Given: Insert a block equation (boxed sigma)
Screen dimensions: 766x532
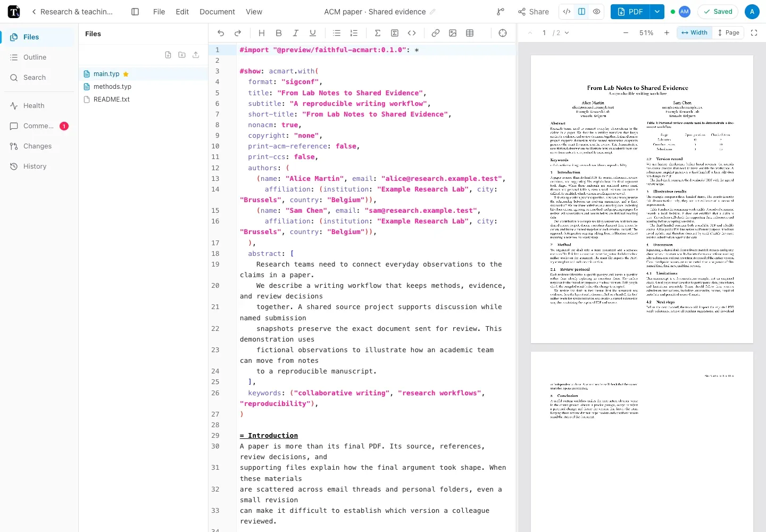Looking at the screenshot, I should click(x=395, y=33).
